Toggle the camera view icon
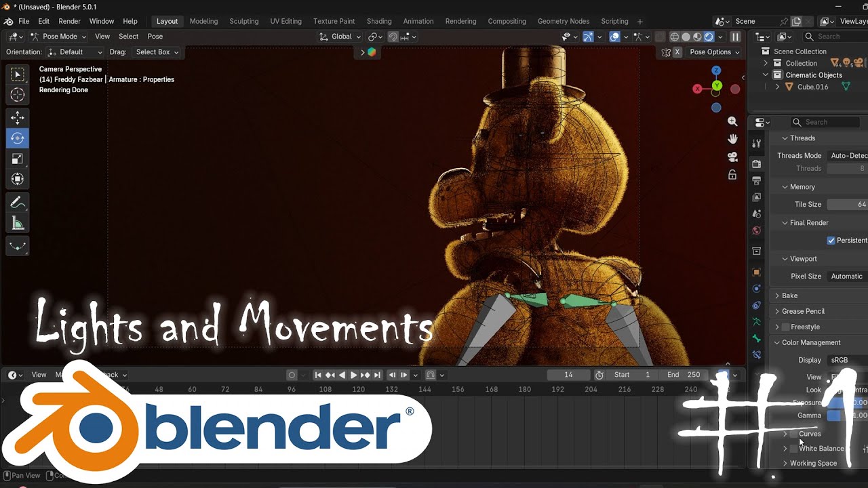868x488 pixels. pyautogui.click(x=732, y=157)
